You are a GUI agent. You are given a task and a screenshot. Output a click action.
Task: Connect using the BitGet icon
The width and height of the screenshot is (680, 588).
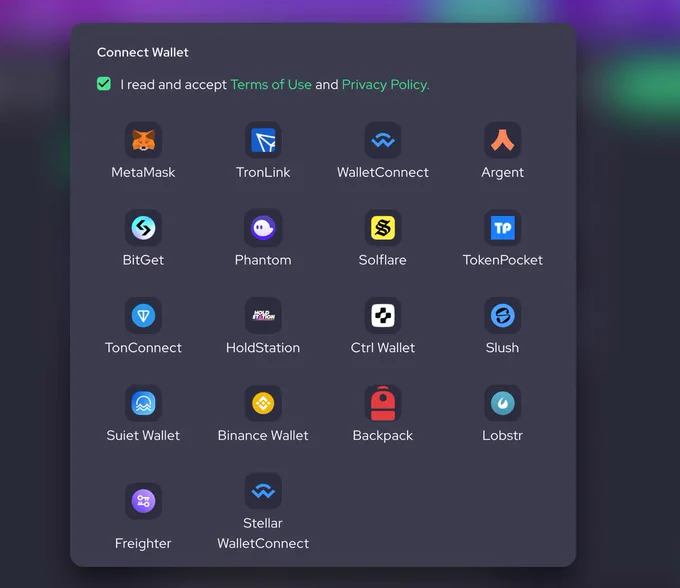pos(144,228)
